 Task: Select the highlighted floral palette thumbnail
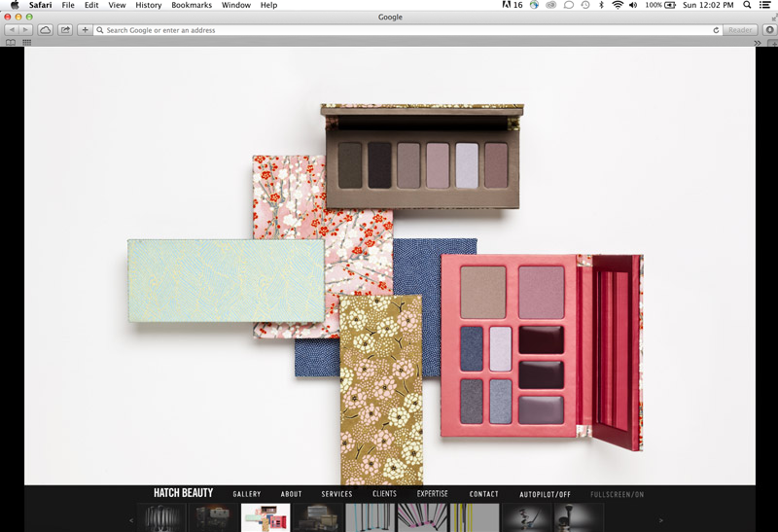coord(265,517)
